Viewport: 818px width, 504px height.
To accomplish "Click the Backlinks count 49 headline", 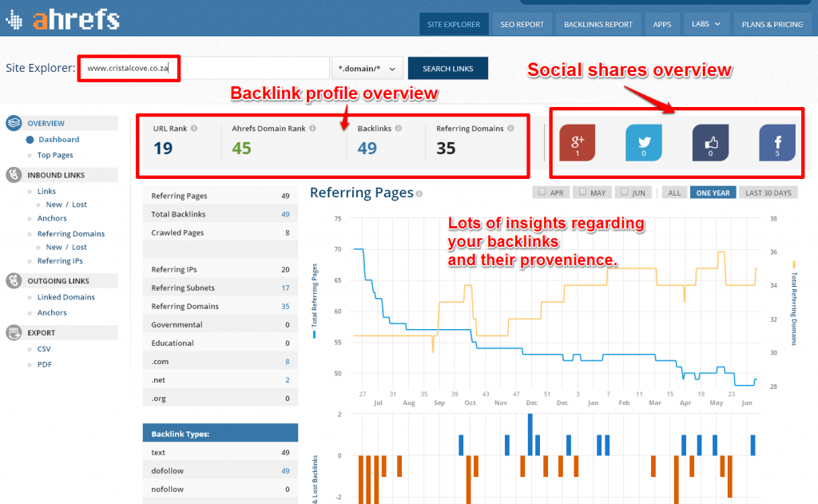I will (x=367, y=149).
